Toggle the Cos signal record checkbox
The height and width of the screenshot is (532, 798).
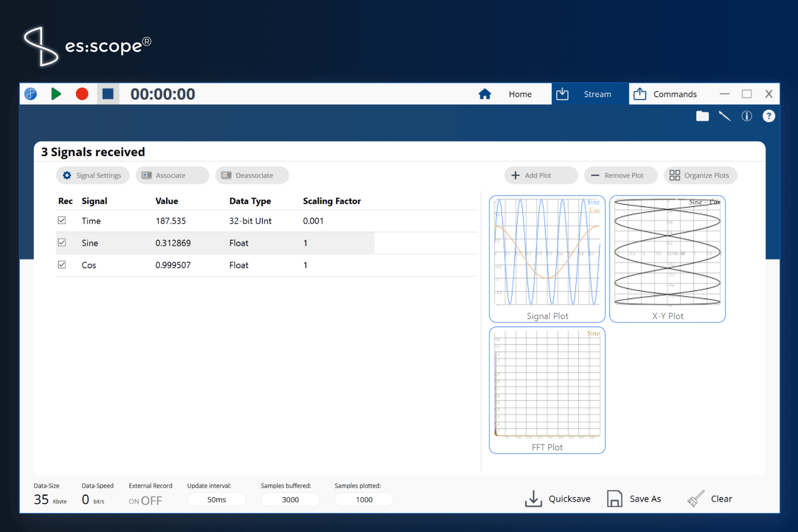pyautogui.click(x=62, y=264)
